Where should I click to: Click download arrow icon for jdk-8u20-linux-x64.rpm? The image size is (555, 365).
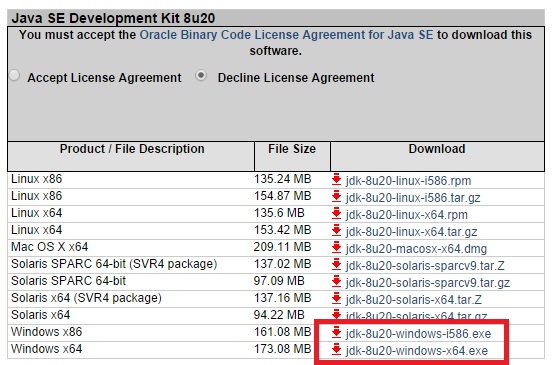(336, 213)
